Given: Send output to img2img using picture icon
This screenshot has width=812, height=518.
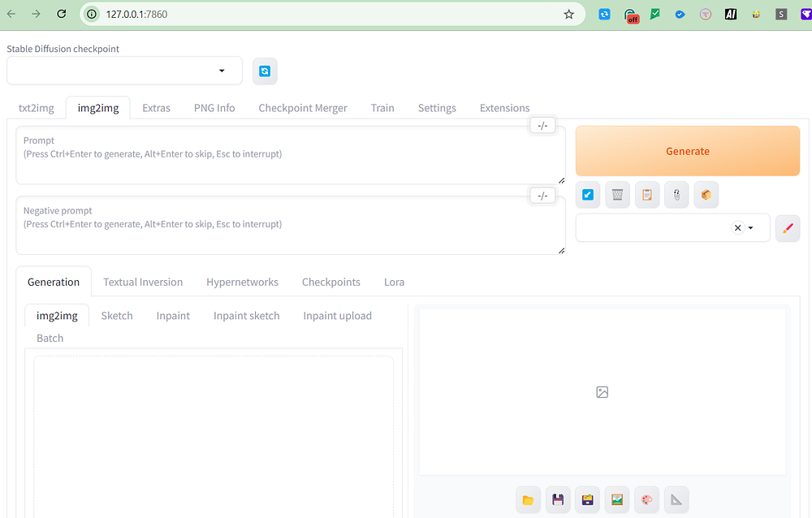Looking at the screenshot, I should pos(617,500).
